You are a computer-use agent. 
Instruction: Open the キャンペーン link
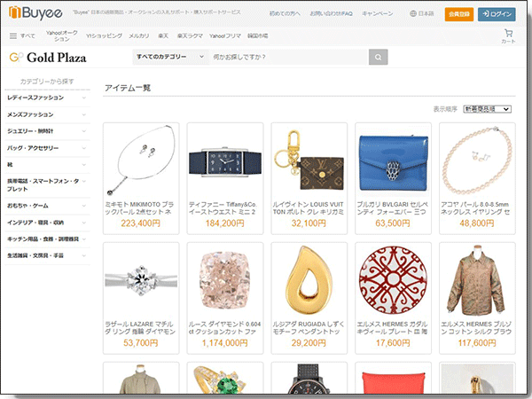coord(378,13)
